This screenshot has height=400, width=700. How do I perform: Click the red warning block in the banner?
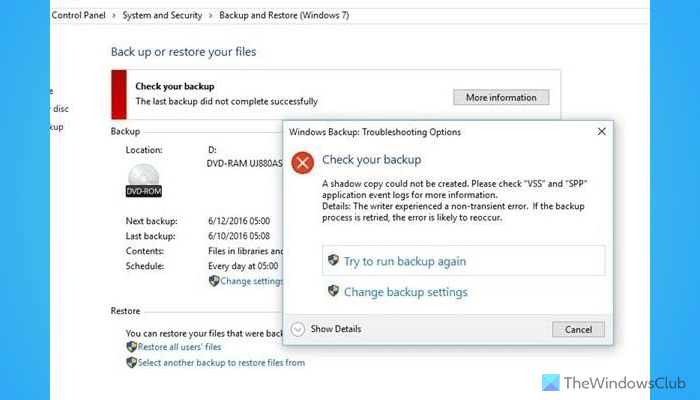(x=120, y=94)
